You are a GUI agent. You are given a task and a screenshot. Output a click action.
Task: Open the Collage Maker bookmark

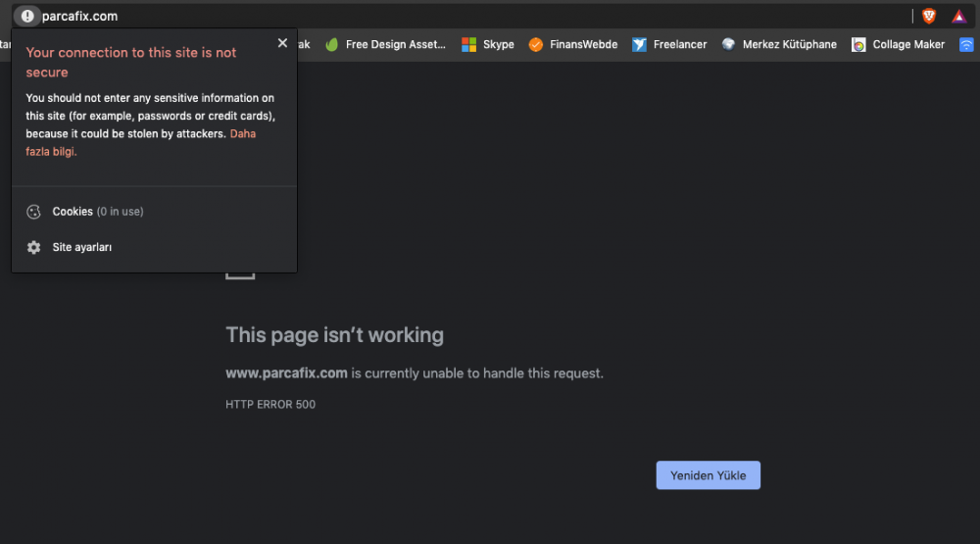[x=898, y=44]
